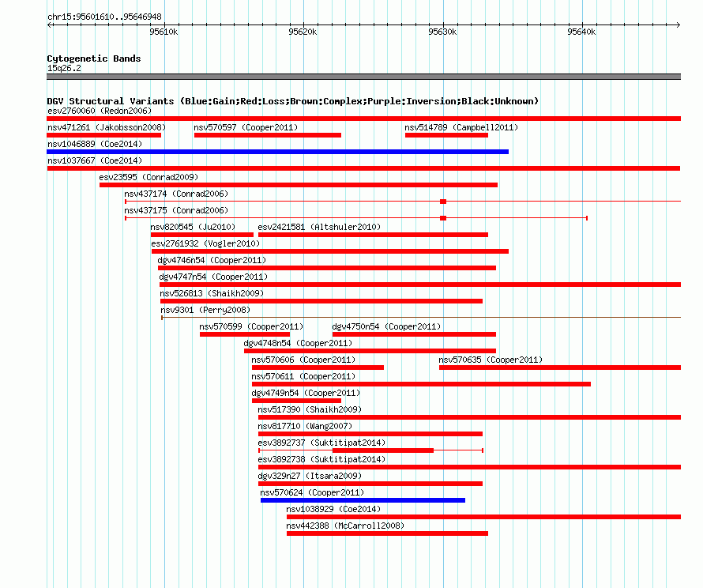Open the nsv820545 (Ju2010) variant
Image resolution: width=703 pixels, height=588 pixels.
[193, 227]
